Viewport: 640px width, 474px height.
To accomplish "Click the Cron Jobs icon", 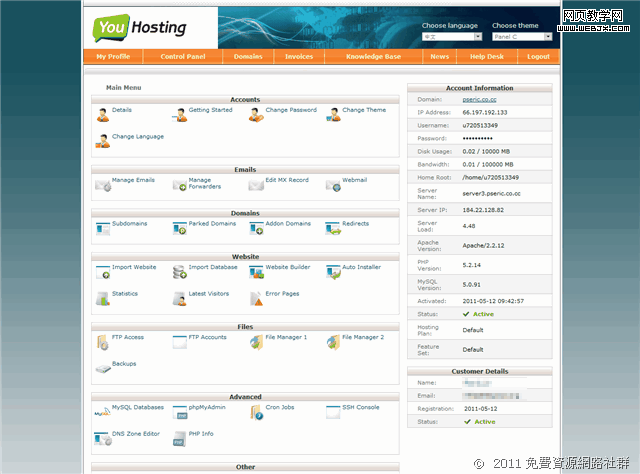I will (256, 412).
